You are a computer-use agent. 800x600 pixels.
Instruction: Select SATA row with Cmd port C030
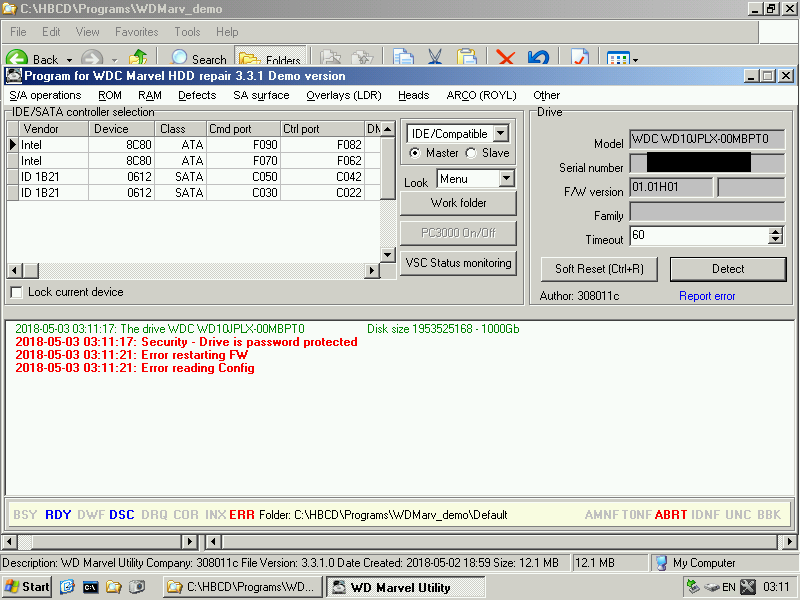[x=194, y=193]
